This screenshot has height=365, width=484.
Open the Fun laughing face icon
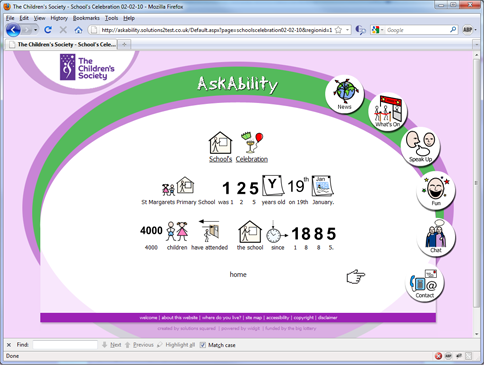tap(436, 190)
